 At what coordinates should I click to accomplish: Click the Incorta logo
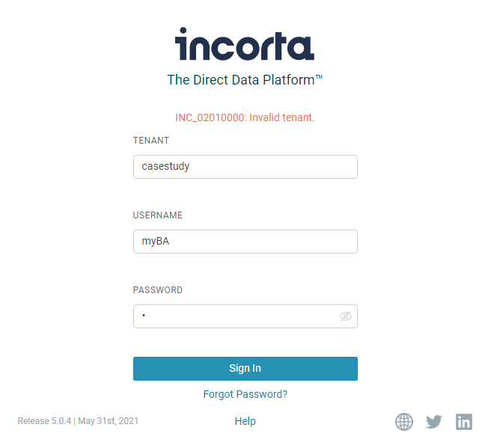(x=245, y=44)
